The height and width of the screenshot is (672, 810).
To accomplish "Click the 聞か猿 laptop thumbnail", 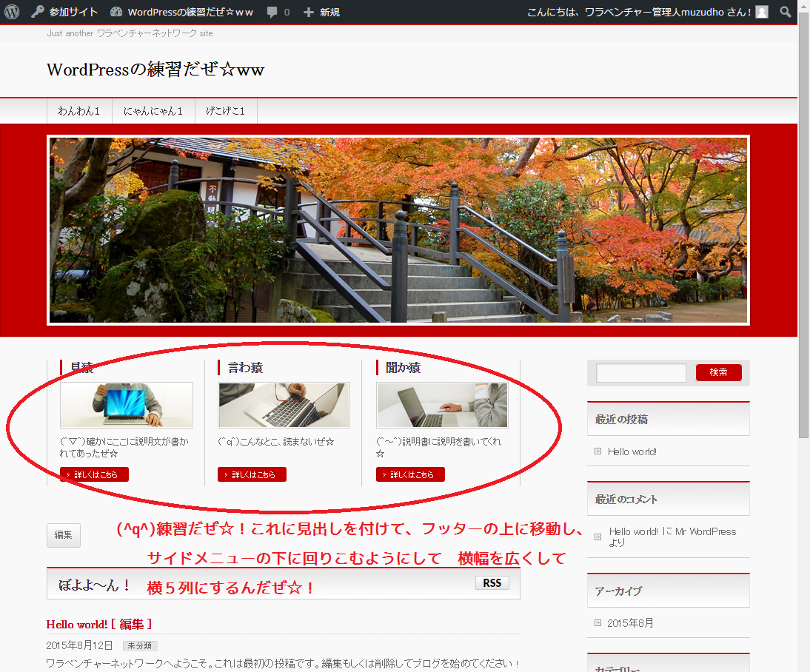I will [x=442, y=405].
